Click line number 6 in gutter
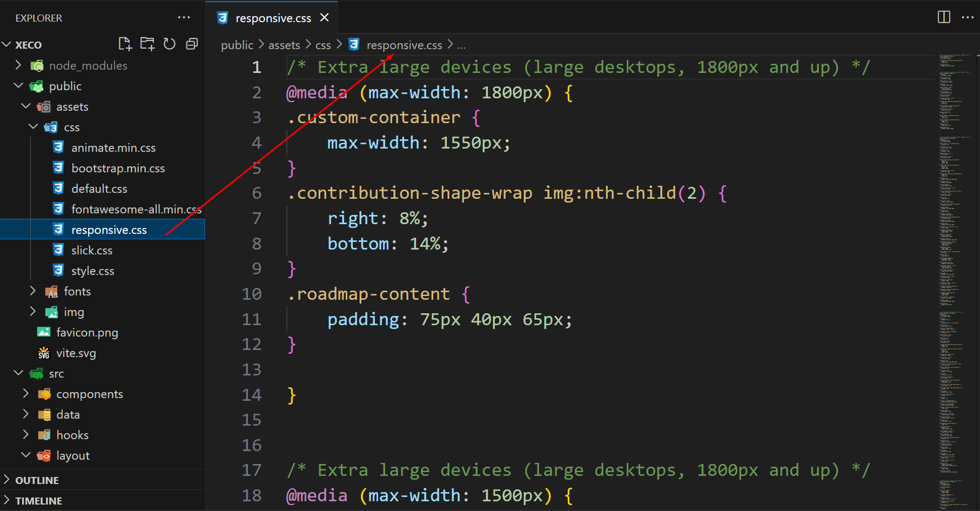 (257, 193)
